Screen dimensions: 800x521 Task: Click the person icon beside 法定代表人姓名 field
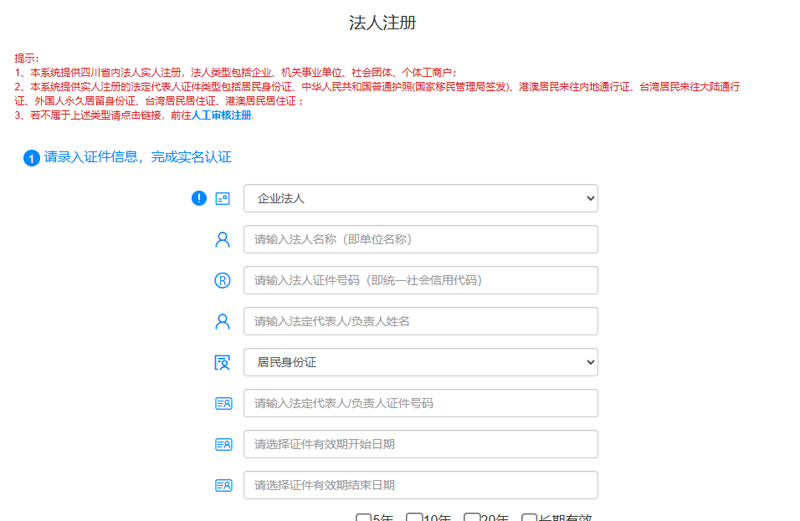223,321
